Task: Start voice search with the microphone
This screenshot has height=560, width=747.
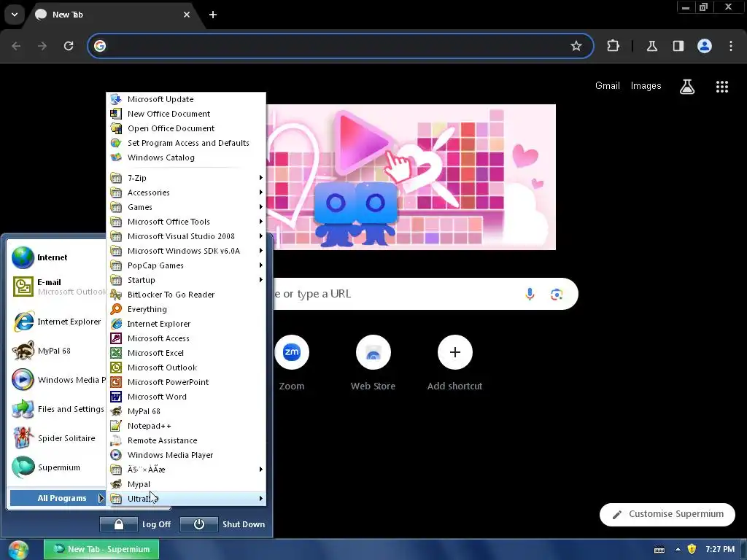Action: pos(530,294)
